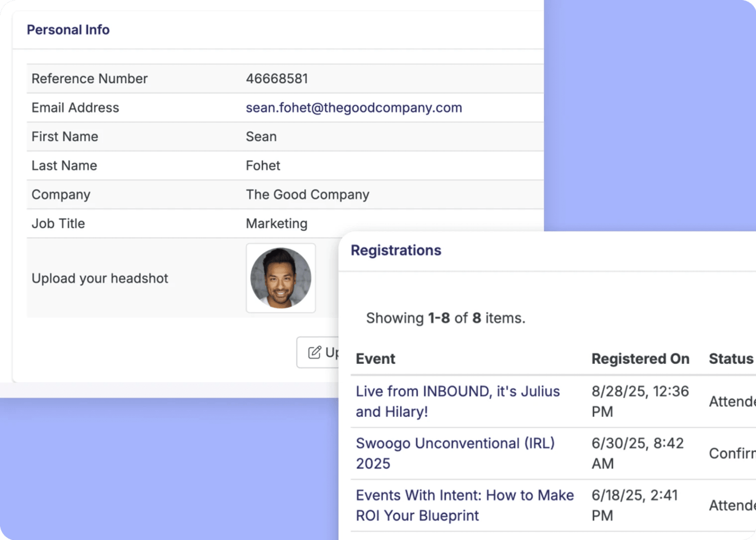Click the Job Title value Marketing
The width and height of the screenshot is (756, 540).
click(276, 223)
